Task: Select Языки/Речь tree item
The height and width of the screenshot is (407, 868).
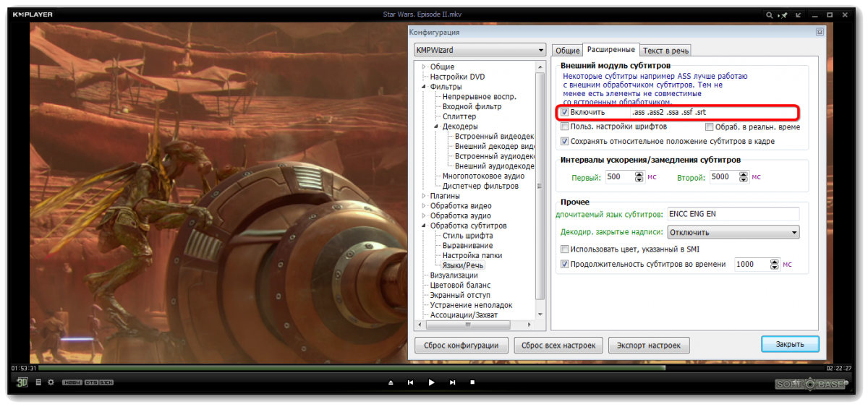Action: pos(463,265)
